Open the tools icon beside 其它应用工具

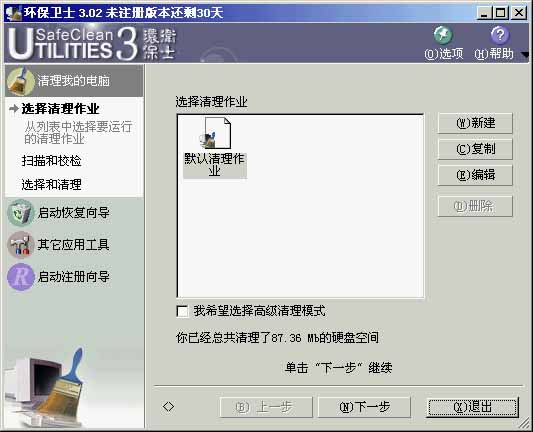tap(20, 245)
